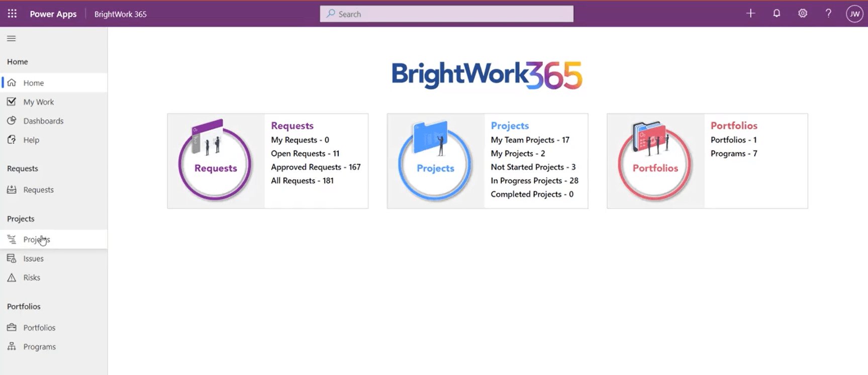868x375 pixels.
Task: Go to My Work page
Action: [x=54, y=102]
